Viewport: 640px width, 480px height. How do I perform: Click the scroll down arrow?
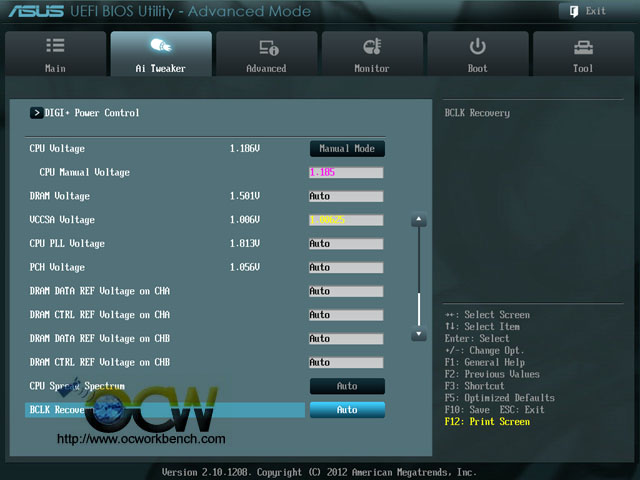pos(419,334)
